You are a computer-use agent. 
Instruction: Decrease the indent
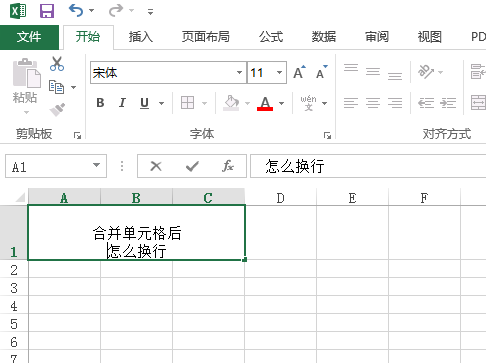(426, 103)
